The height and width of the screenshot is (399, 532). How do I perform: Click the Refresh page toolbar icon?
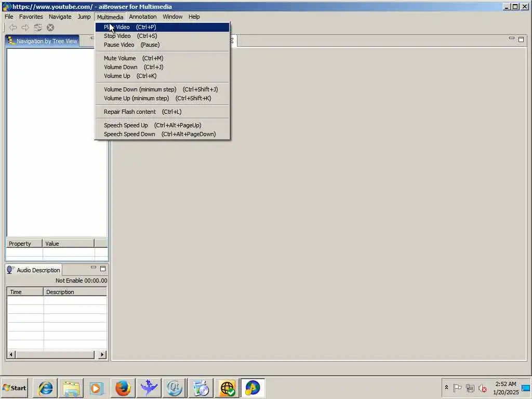tap(37, 28)
